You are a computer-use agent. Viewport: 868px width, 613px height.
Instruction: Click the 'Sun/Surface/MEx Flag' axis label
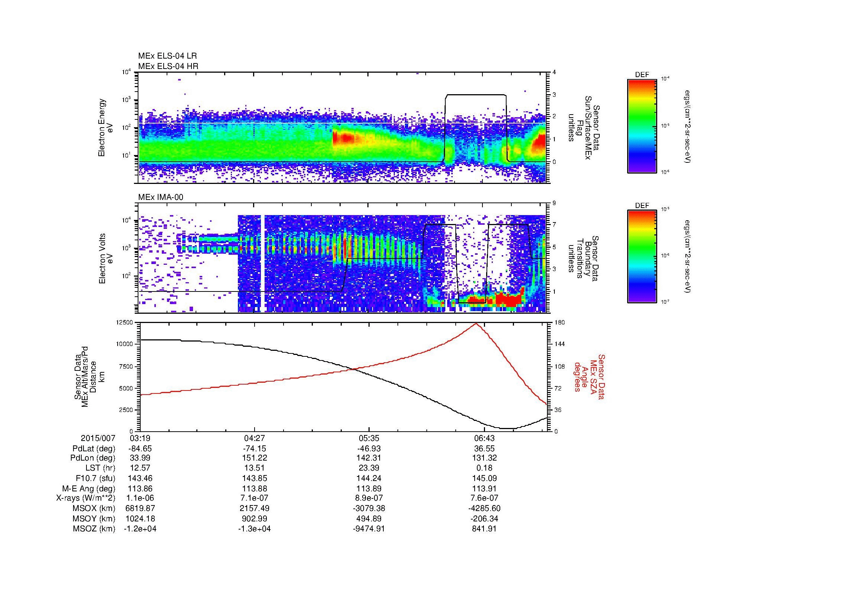[584, 128]
